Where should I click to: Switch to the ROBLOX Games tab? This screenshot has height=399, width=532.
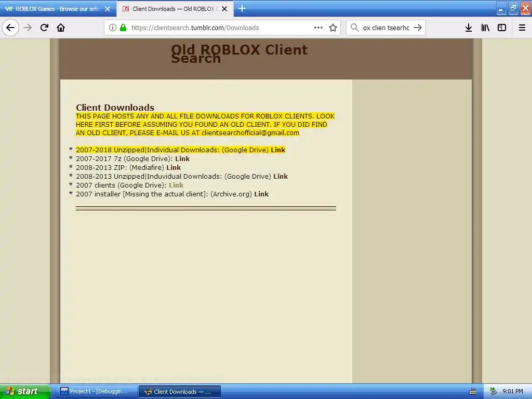pyautogui.click(x=58, y=9)
